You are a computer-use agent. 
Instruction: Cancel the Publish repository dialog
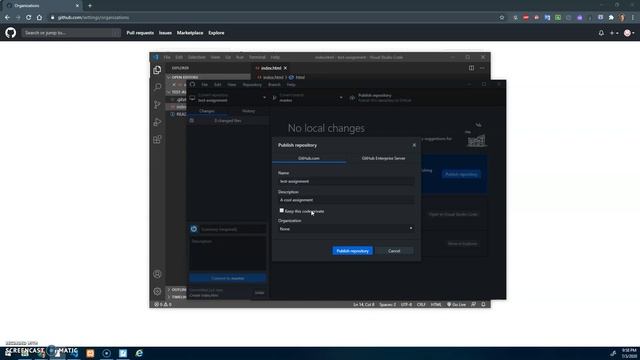coord(394,251)
